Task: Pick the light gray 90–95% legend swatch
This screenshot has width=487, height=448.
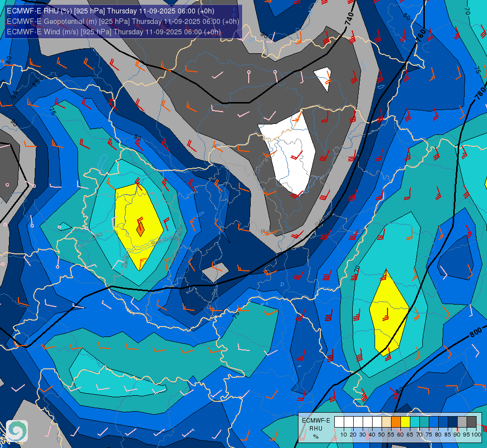Action: tap(462, 422)
